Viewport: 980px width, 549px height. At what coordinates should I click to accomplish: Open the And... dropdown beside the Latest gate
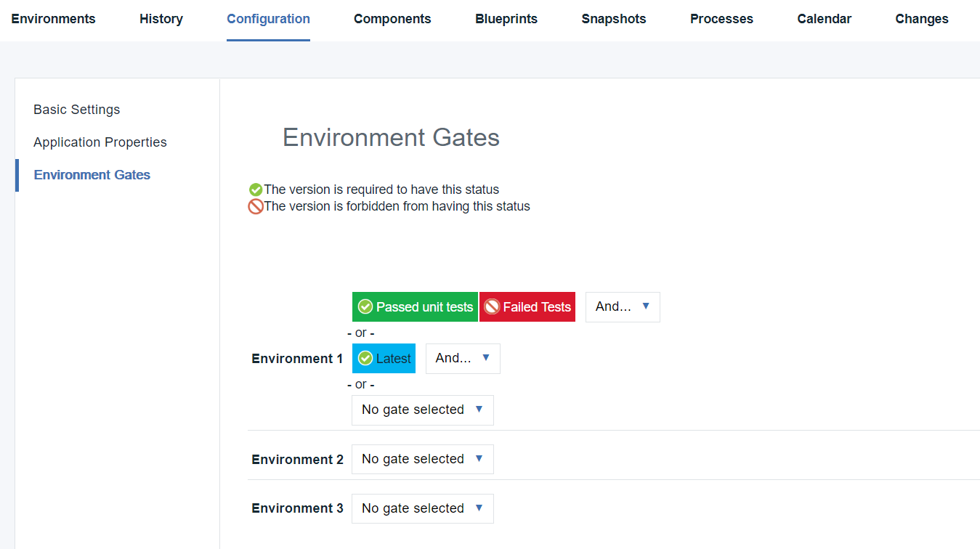point(463,358)
